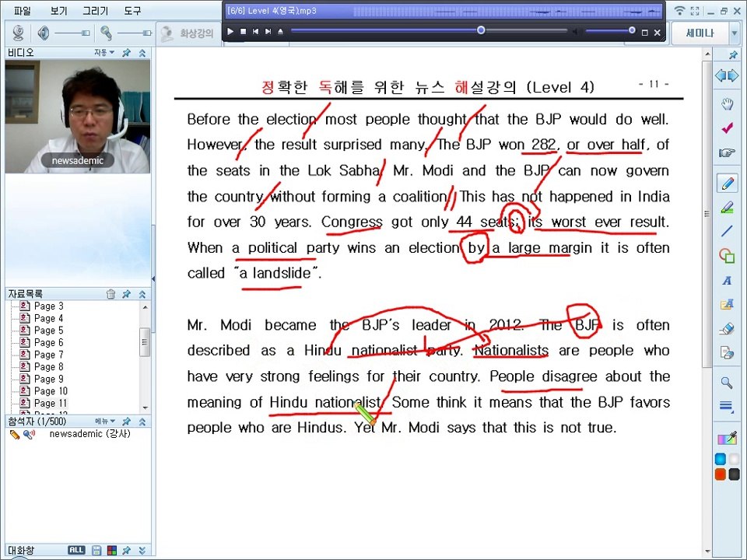Pin the 비디오 panel
The width and height of the screenshot is (747, 560).
(126, 52)
